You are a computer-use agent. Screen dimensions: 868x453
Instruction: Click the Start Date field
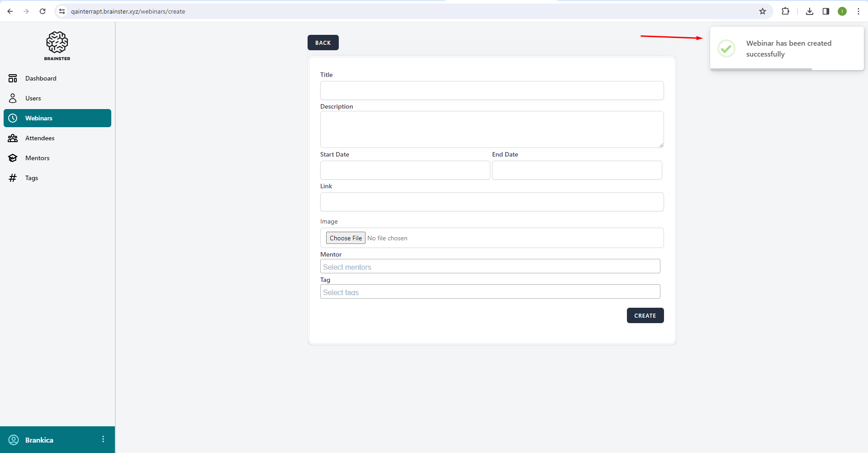click(x=405, y=170)
